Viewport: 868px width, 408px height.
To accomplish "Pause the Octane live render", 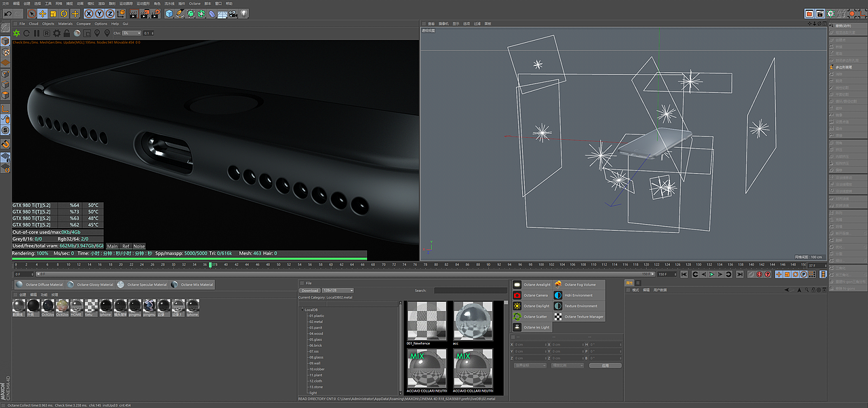I will click(37, 33).
